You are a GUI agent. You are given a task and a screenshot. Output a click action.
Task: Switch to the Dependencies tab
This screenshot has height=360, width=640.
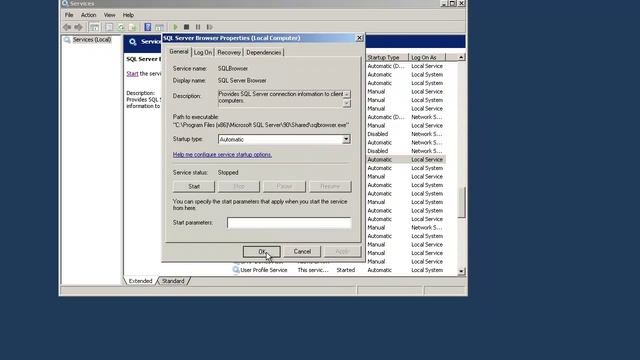pos(264,53)
